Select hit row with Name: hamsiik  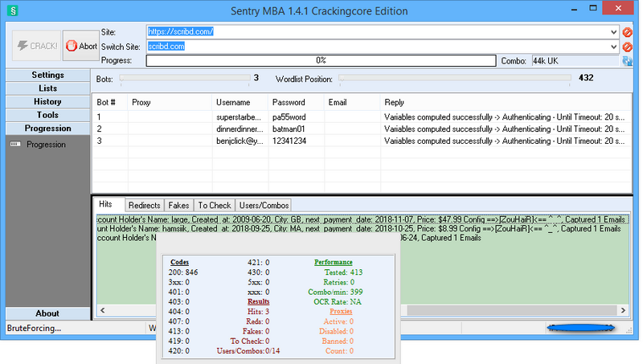point(362,229)
